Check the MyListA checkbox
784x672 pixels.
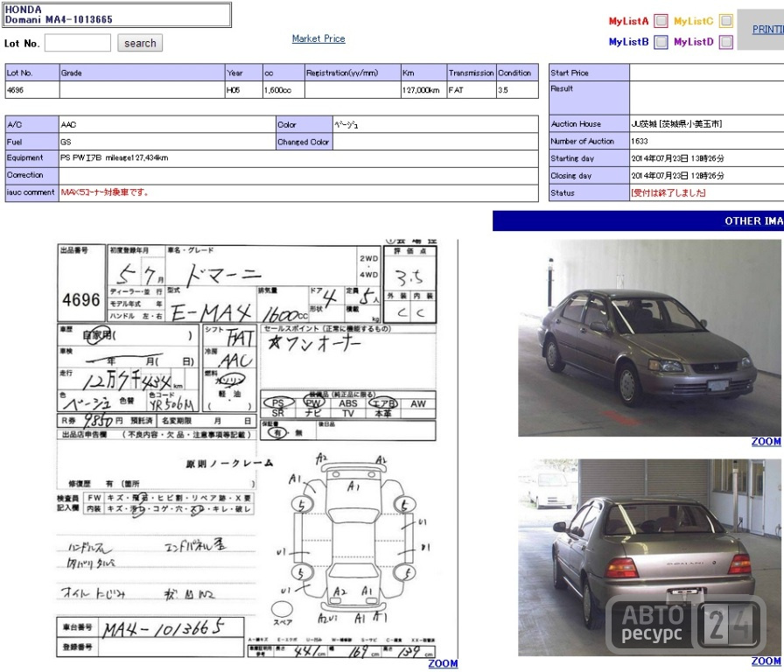point(661,21)
